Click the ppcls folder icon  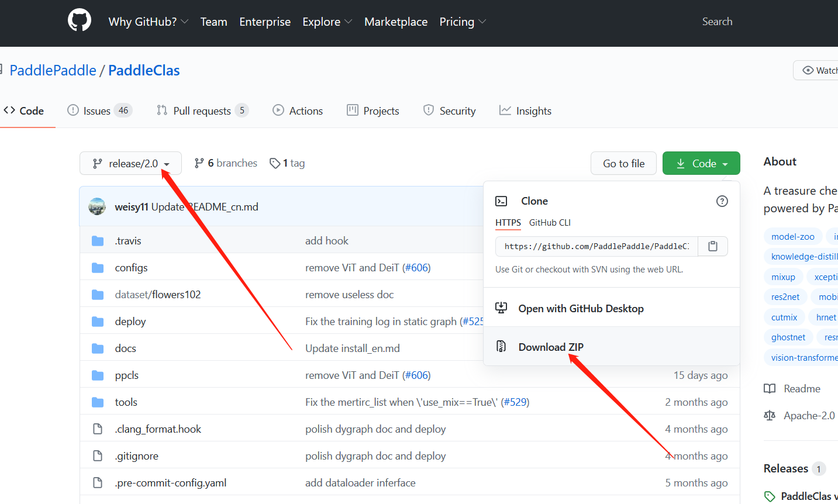coord(98,375)
